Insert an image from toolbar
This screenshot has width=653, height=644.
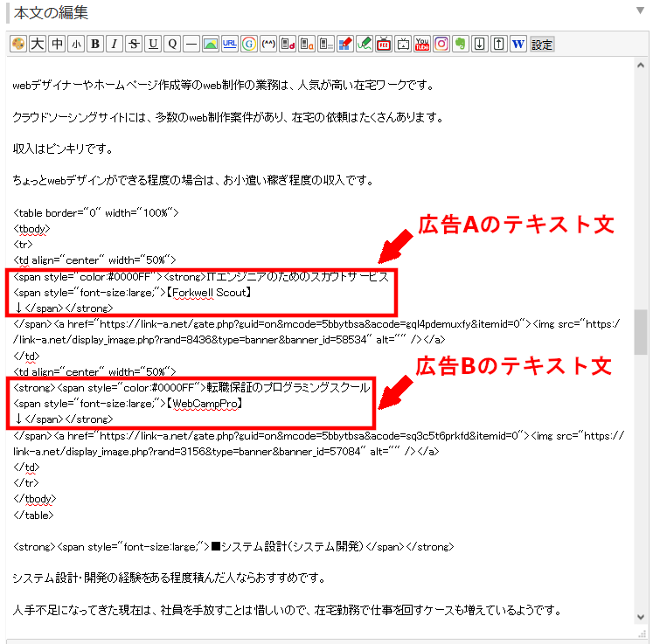click(x=211, y=44)
